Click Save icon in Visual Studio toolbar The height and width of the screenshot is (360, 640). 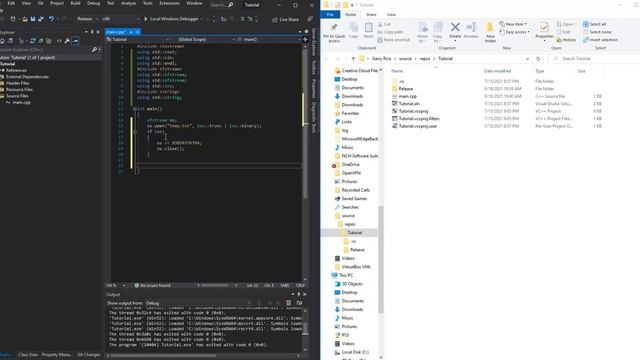click(x=33, y=19)
